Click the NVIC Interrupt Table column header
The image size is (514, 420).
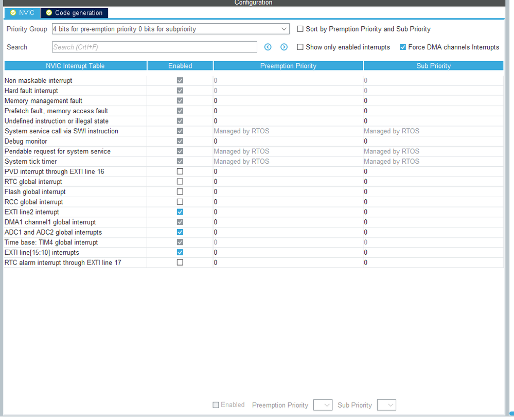click(76, 65)
